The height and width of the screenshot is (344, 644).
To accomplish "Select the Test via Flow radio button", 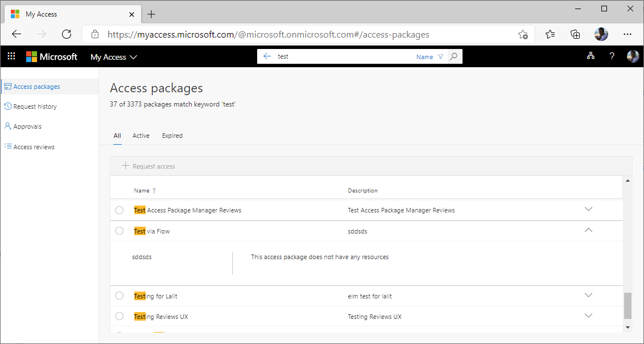I will (119, 231).
